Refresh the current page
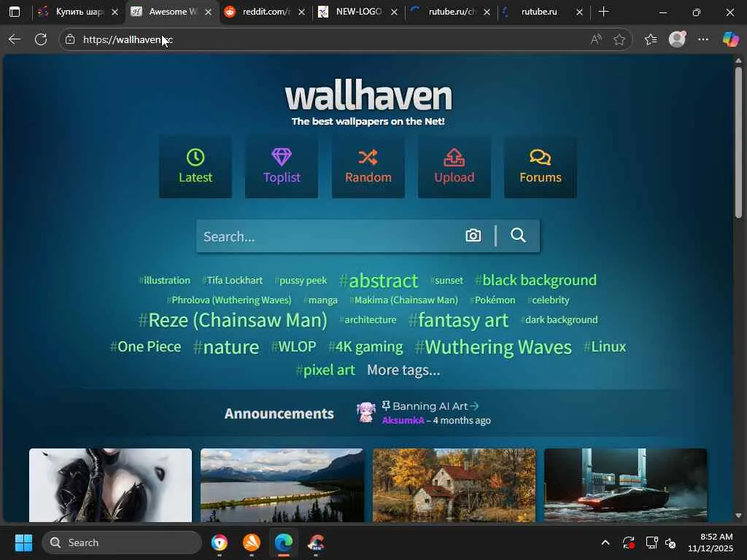The width and height of the screenshot is (747, 560). (x=41, y=39)
